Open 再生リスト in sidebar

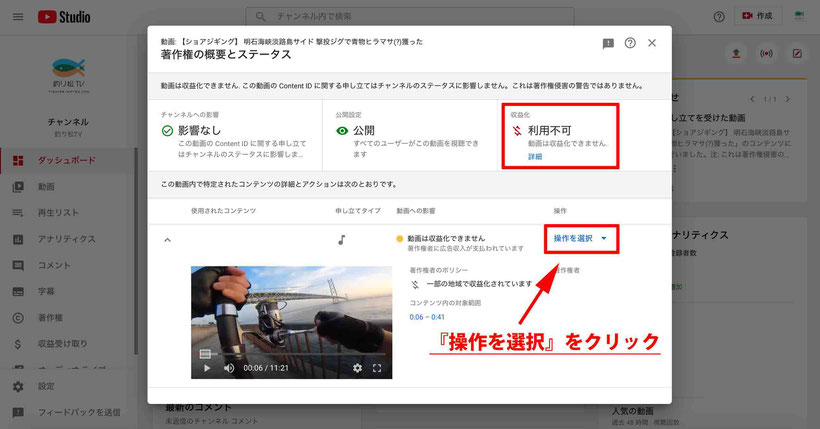tap(67, 213)
